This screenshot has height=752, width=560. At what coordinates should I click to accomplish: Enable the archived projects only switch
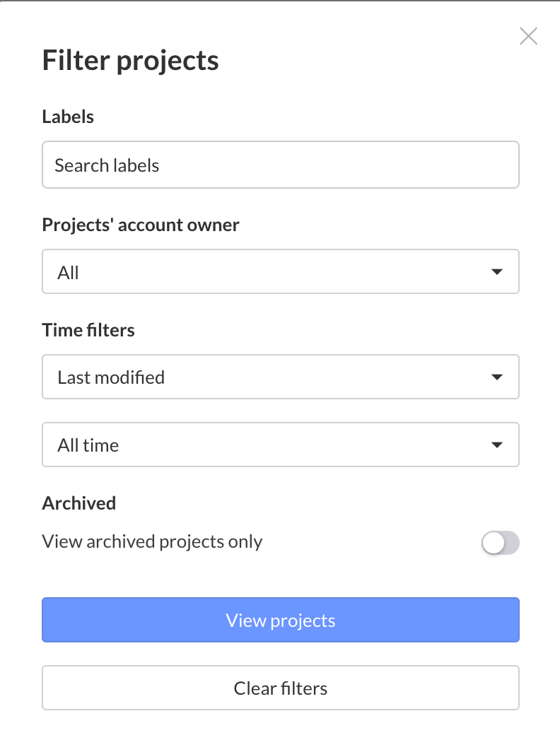coord(500,543)
